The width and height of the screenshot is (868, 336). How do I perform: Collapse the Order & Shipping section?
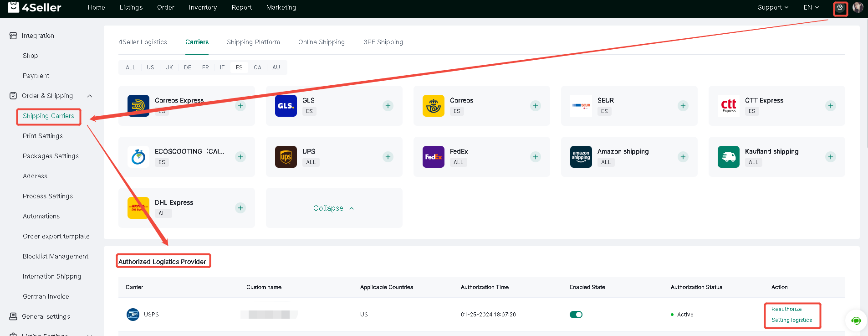[x=90, y=96]
